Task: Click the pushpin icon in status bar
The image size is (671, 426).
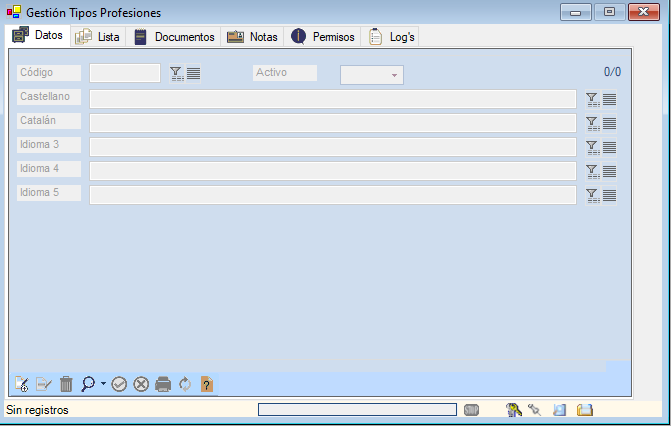Action: (535, 410)
